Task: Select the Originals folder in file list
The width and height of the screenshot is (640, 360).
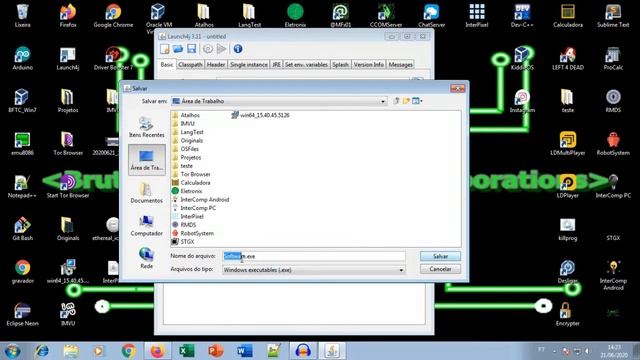Action: pyautogui.click(x=187, y=140)
